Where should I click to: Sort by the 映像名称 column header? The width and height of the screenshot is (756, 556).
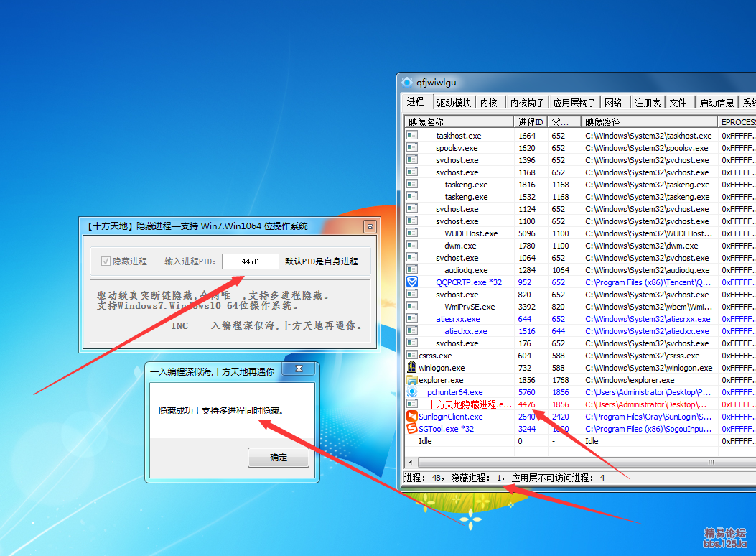pos(458,122)
